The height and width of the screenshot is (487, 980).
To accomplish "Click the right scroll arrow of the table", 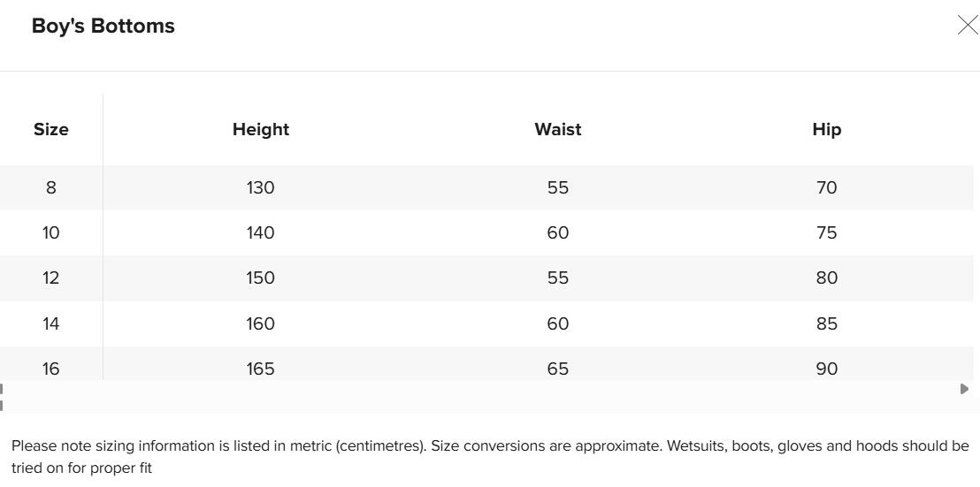I will (x=964, y=389).
